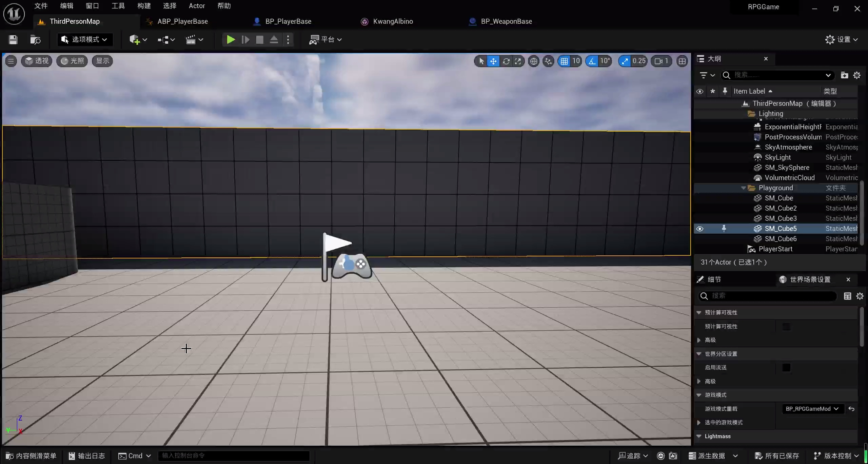Viewport: 868px width, 464px height.
Task: Collapse the Playground folder in the outliner
Action: 743,188
